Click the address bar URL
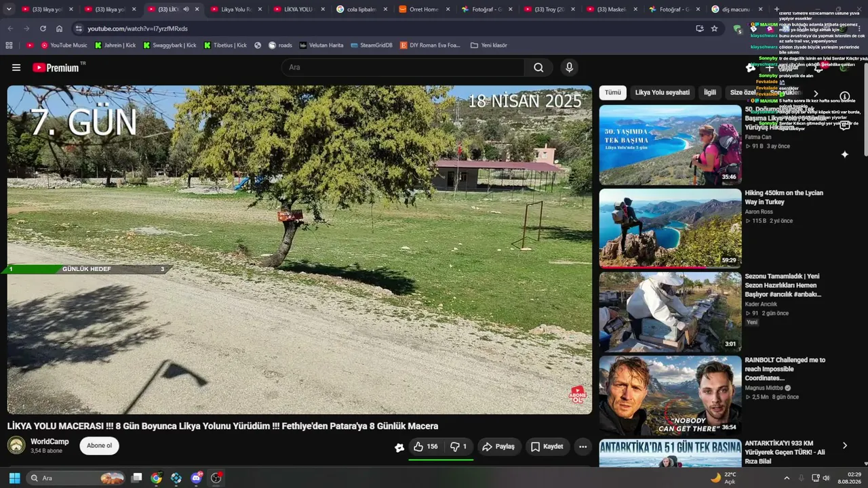The width and height of the screenshot is (868, 488). click(x=138, y=28)
